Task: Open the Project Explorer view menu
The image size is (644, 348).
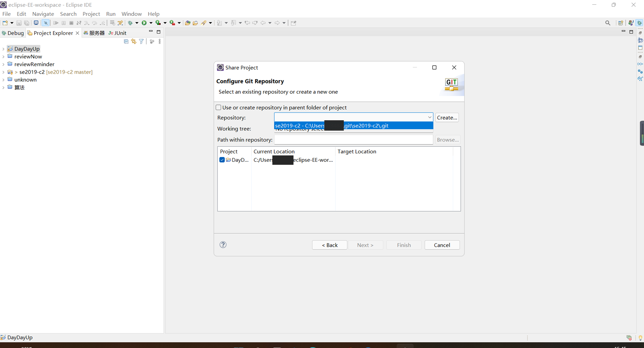Action: (159, 41)
